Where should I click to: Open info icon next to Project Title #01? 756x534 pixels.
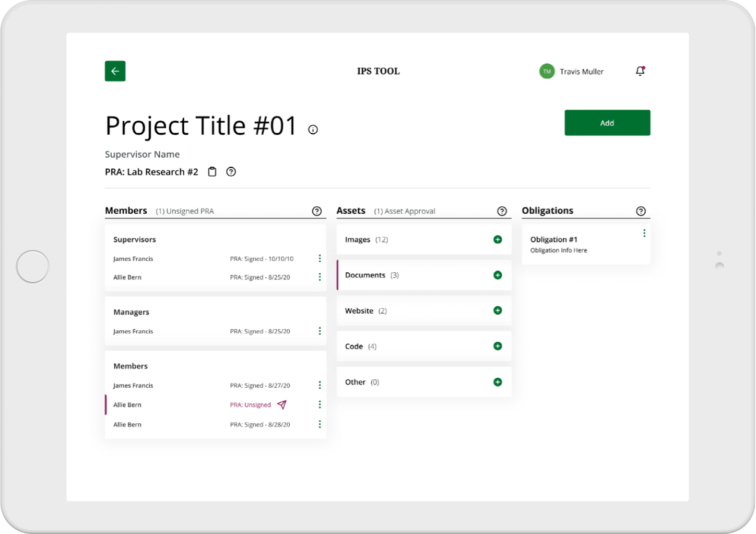pos(313,130)
